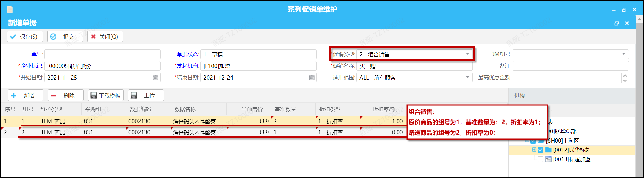Increase 最高优惠金额 with up spinner

pyautogui.click(x=625, y=75)
